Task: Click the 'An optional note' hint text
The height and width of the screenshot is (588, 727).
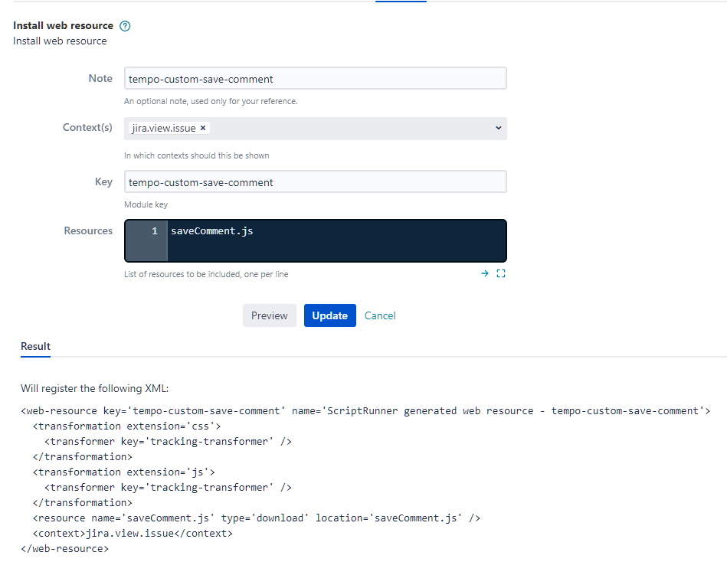Action: tap(211, 101)
